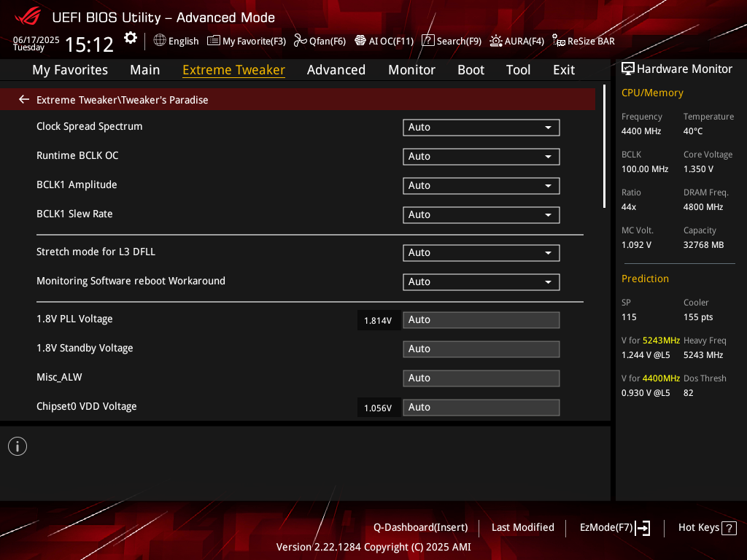Open Stretch mode for L3 DFLL dropdown
This screenshot has width=747, height=560.
[481, 252]
